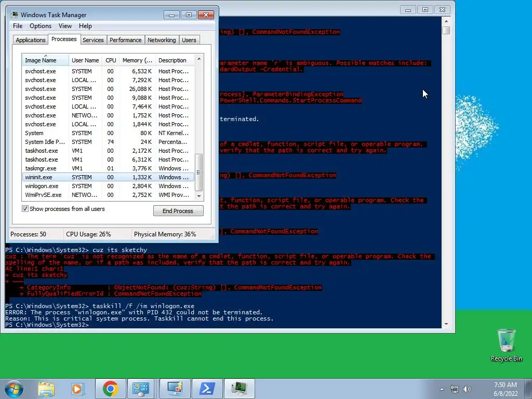
Task: Select the WmiPrvSE.exe process row
Action: tap(108, 195)
